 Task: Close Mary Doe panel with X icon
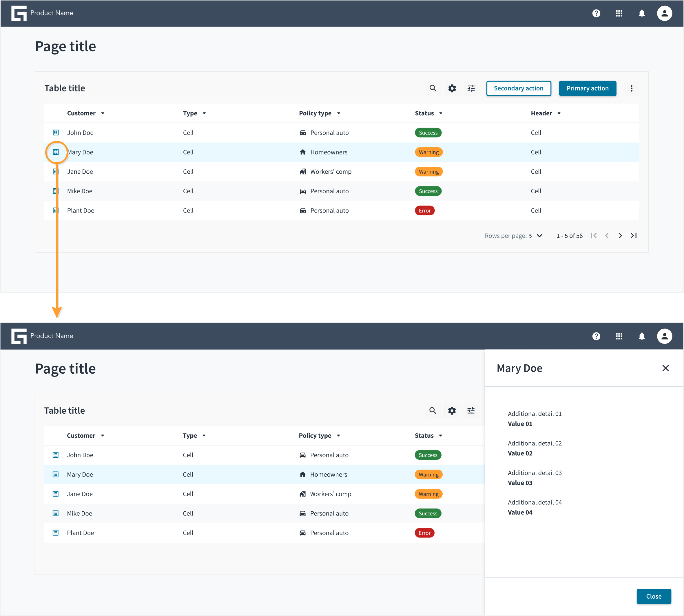665,368
